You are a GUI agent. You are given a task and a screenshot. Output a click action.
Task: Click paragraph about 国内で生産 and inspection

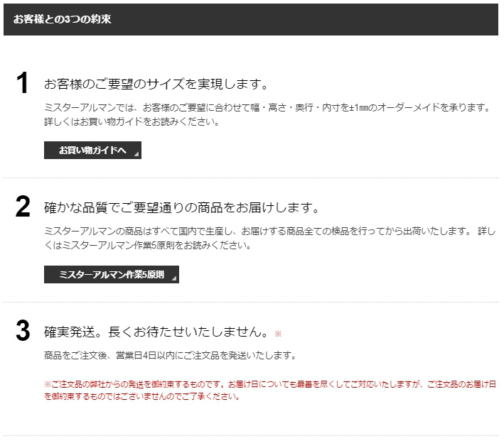[270, 239]
